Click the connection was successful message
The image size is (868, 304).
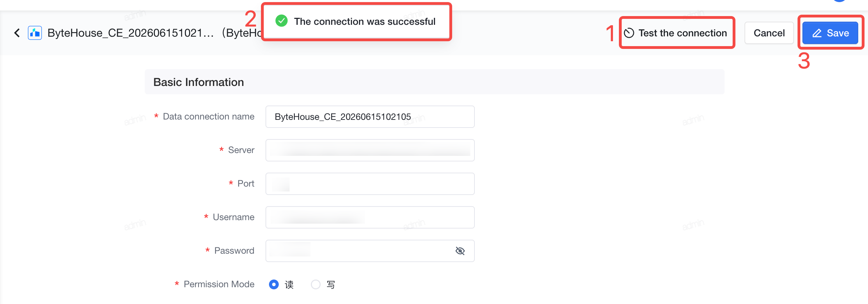(365, 21)
